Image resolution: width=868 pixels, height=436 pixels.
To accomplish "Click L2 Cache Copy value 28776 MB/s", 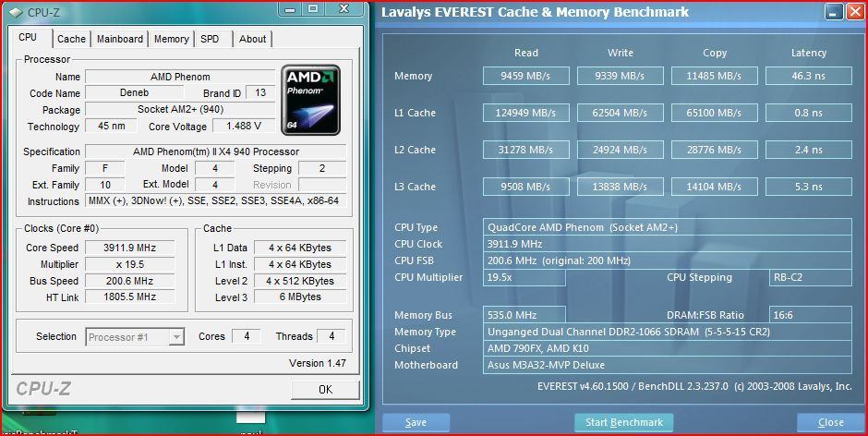I will tap(714, 150).
